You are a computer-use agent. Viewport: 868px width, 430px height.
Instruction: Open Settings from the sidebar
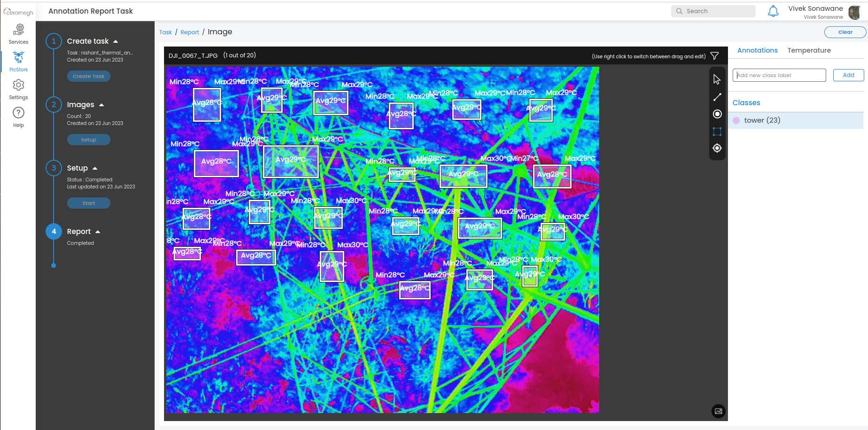[x=18, y=89]
